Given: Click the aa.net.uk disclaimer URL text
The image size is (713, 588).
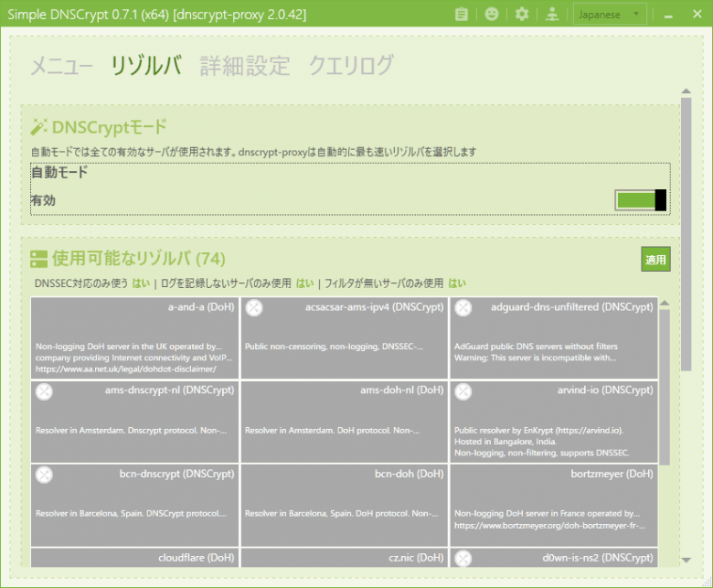Looking at the screenshot, I should coord(126,369).
